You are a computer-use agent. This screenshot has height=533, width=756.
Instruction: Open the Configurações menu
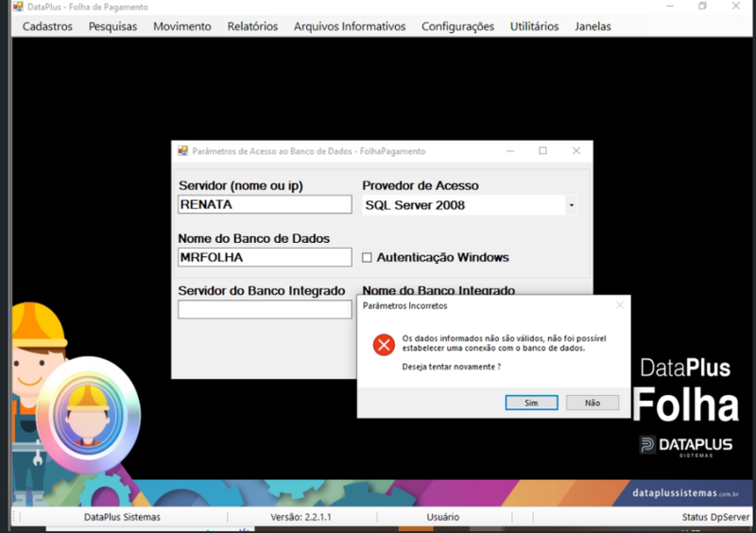(457, 26)
